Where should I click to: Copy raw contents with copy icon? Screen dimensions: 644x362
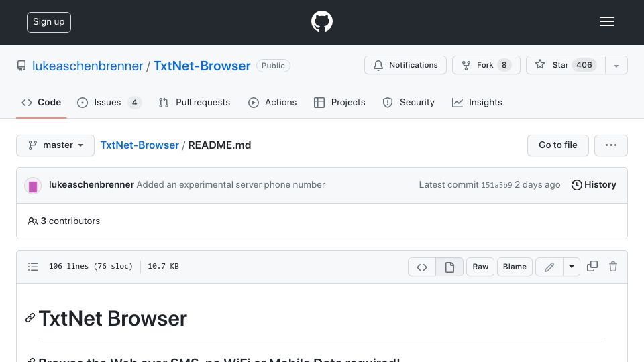point(592,266)
